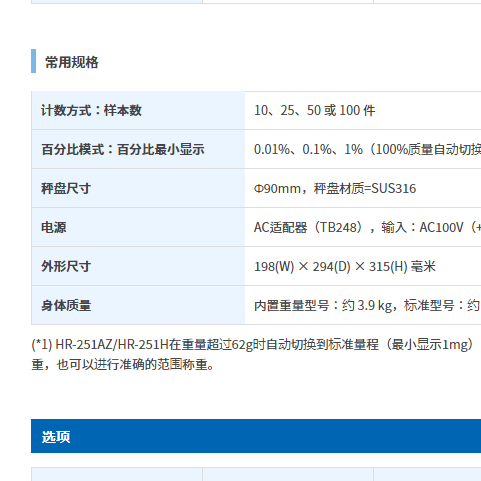481x481 pixels.
Task: Click the footnote line ending 范围称重。
Action: click(x=123, y=364)
